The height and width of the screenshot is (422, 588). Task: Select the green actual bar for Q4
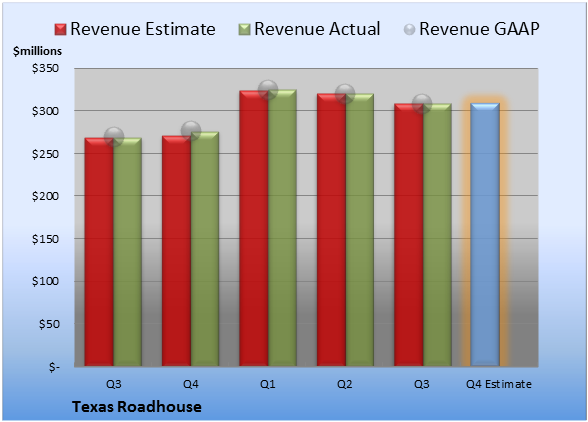point(205,249)
